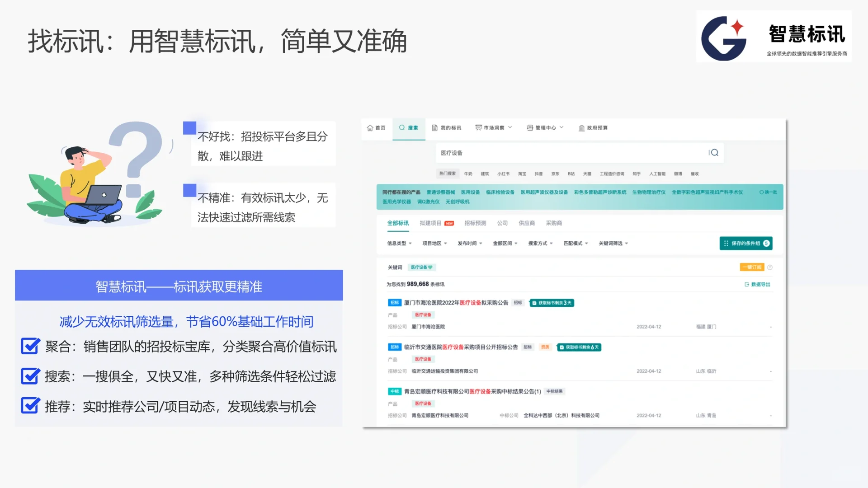
Task: Click the magnifier icon in the search box
Action: click(x=715, y=153)
